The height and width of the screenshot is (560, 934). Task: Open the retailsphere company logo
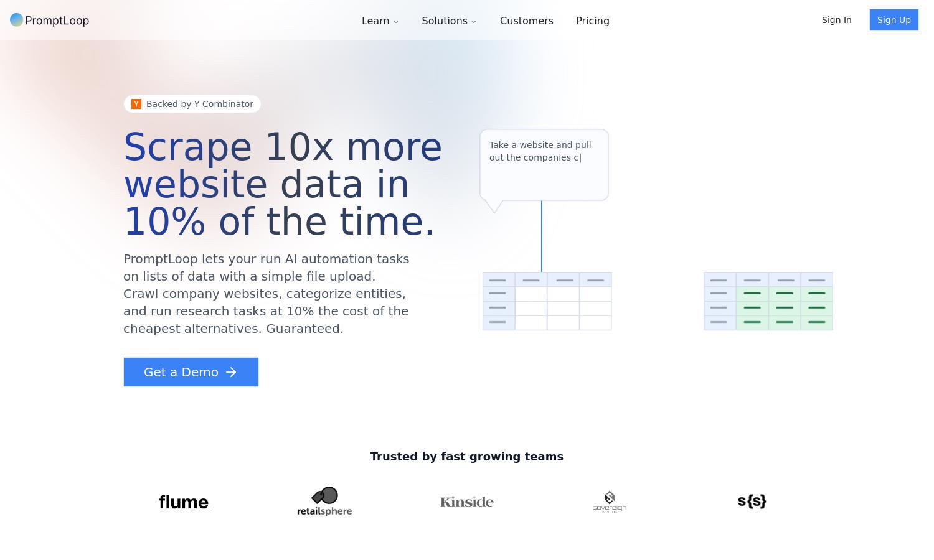coord(324,502)
